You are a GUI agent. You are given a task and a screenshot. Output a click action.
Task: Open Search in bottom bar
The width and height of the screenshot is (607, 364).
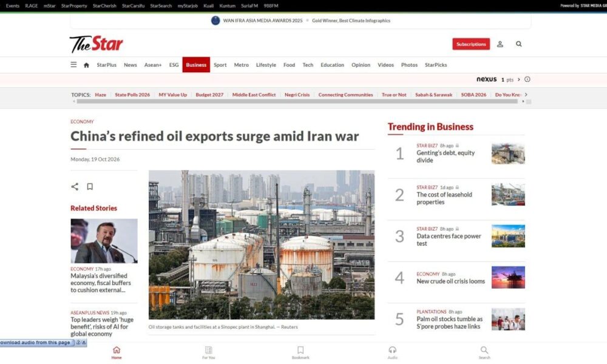coord(484,352)
